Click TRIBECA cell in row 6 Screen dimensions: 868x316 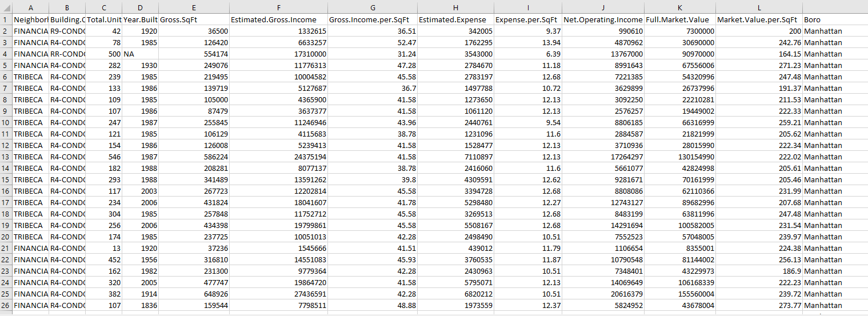[x=30, y=77]
